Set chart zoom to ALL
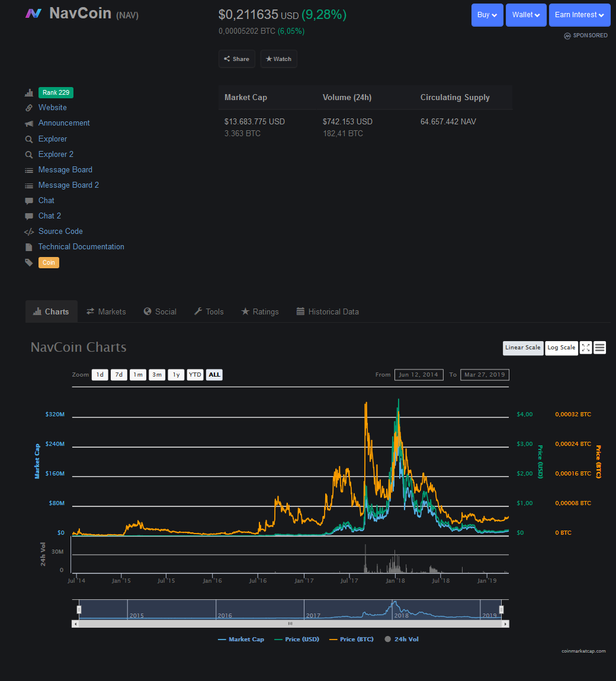 pos(214,375)
